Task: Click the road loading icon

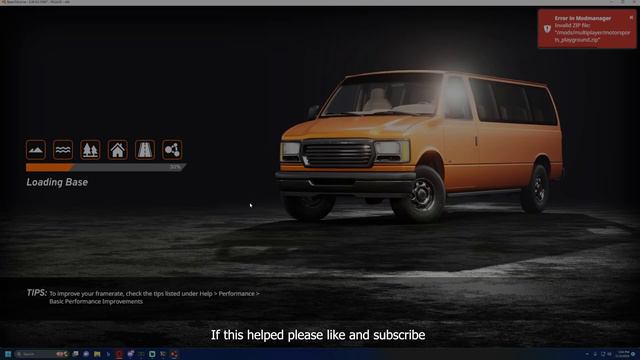Action: [145, 150]
